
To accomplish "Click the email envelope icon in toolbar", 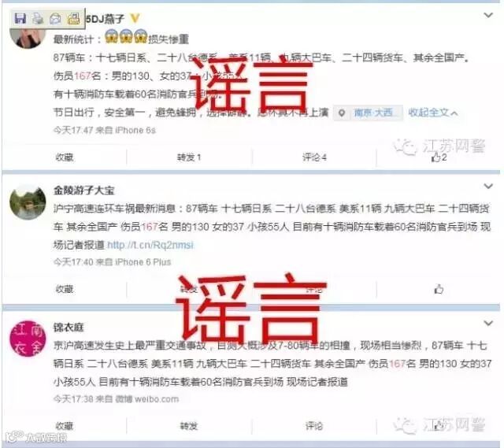I will pos(56,19).
